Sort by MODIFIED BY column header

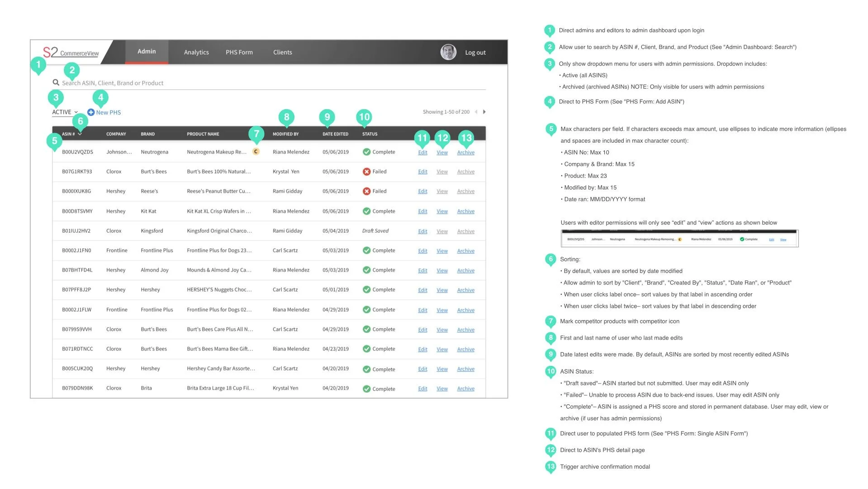pos(285,134)
